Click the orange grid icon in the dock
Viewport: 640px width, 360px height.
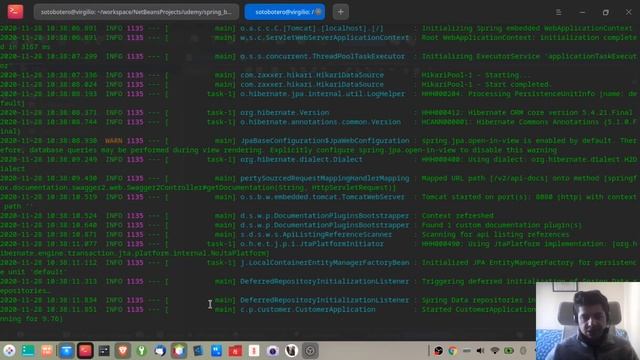click(x=47, y=351)
